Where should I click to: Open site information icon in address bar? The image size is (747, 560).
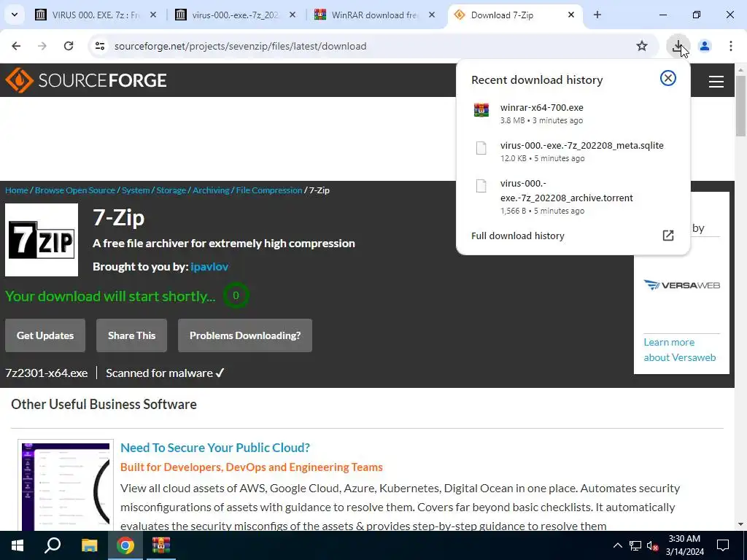coord(99,46)
